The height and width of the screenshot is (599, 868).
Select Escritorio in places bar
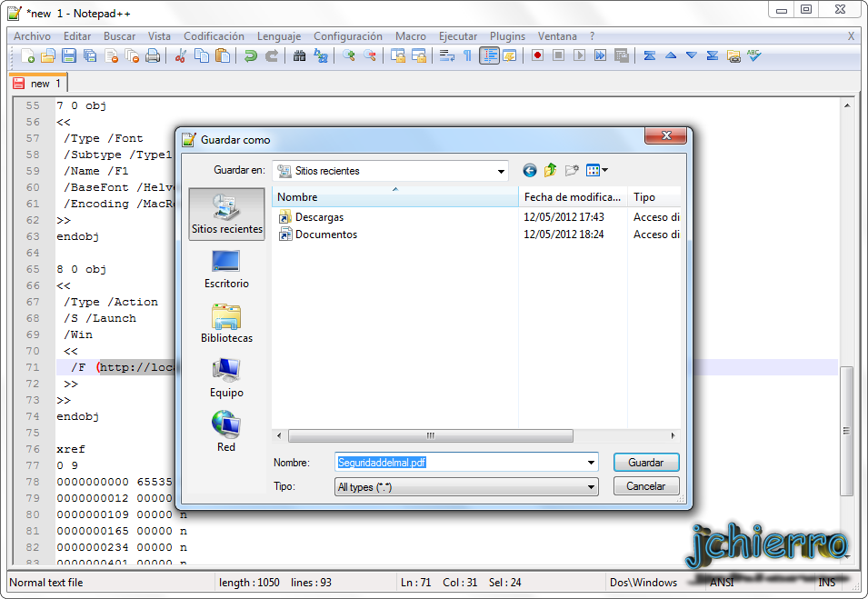[227, 269]
